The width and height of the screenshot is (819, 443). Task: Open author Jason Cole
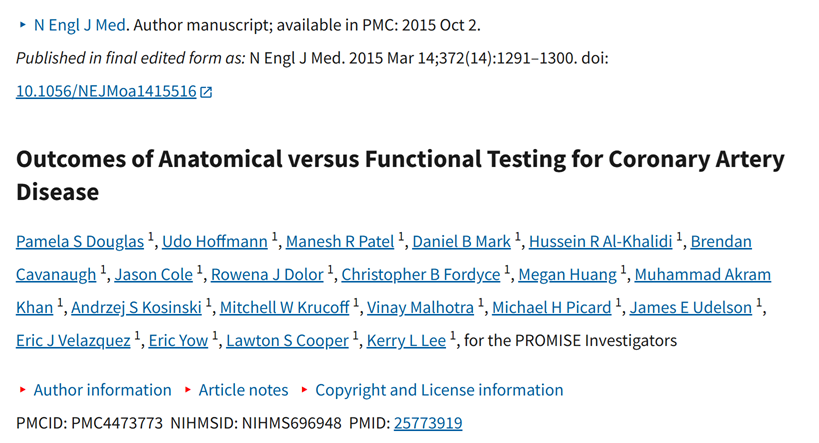pyautogui.click(x=154, y=274)
